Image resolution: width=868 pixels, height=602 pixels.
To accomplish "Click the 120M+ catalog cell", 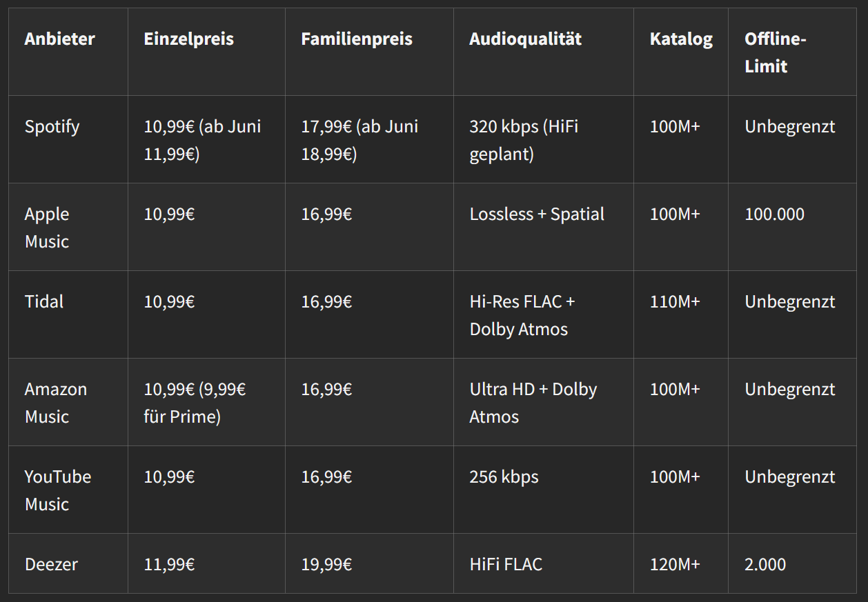I will click(x=674, y=565).
